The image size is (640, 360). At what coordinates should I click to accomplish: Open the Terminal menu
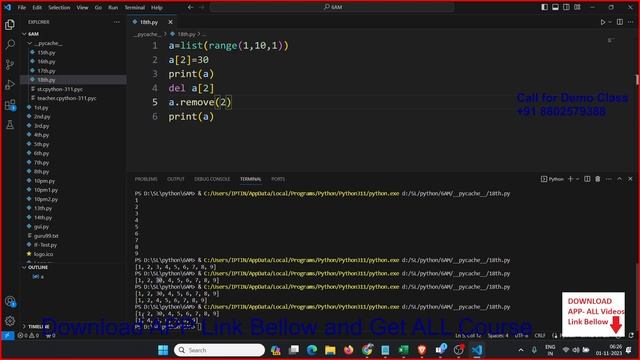coord(135,7)
